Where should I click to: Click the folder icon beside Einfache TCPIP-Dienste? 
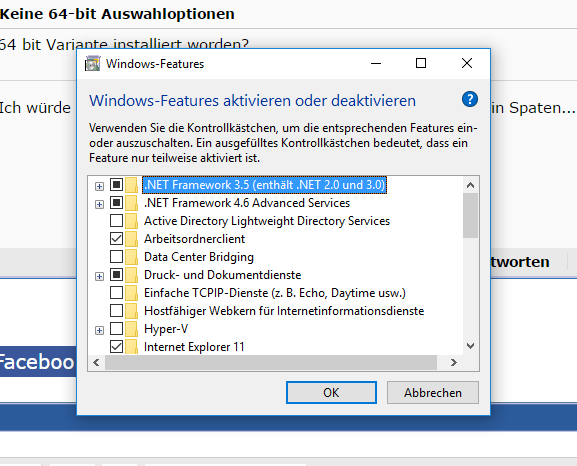coord(131,293)
